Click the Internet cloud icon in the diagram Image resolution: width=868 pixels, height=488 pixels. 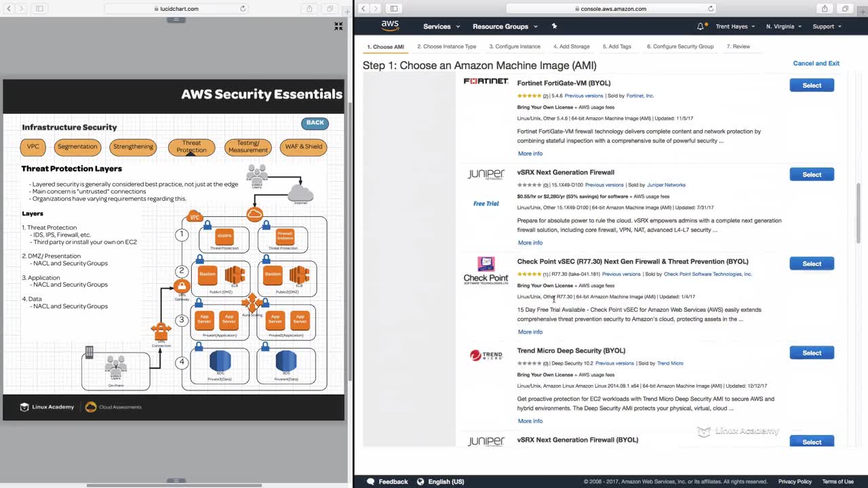pos(300,194)
